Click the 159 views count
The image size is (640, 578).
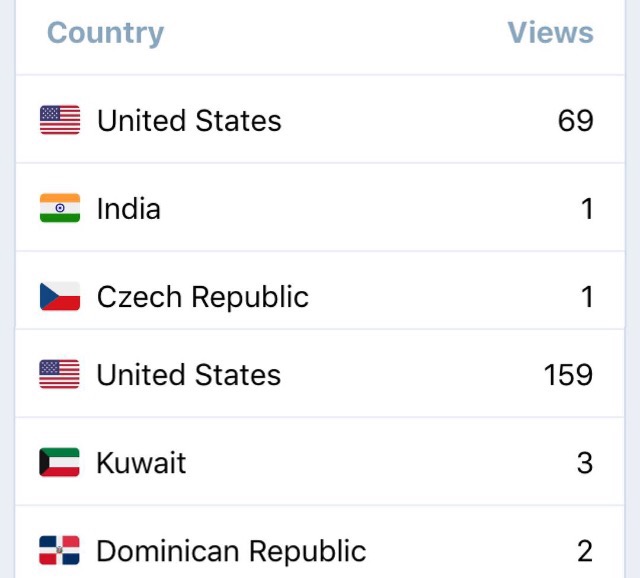568,375
